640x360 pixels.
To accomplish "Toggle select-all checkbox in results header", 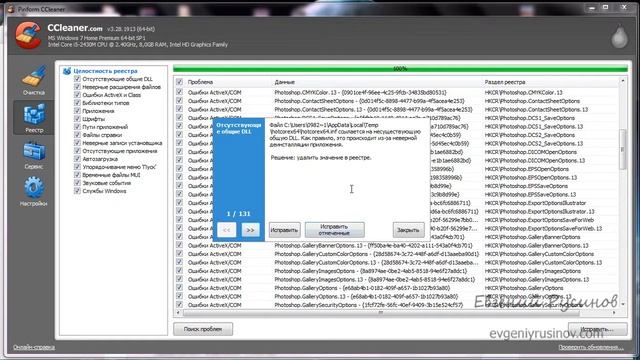I will coord(179,82).
